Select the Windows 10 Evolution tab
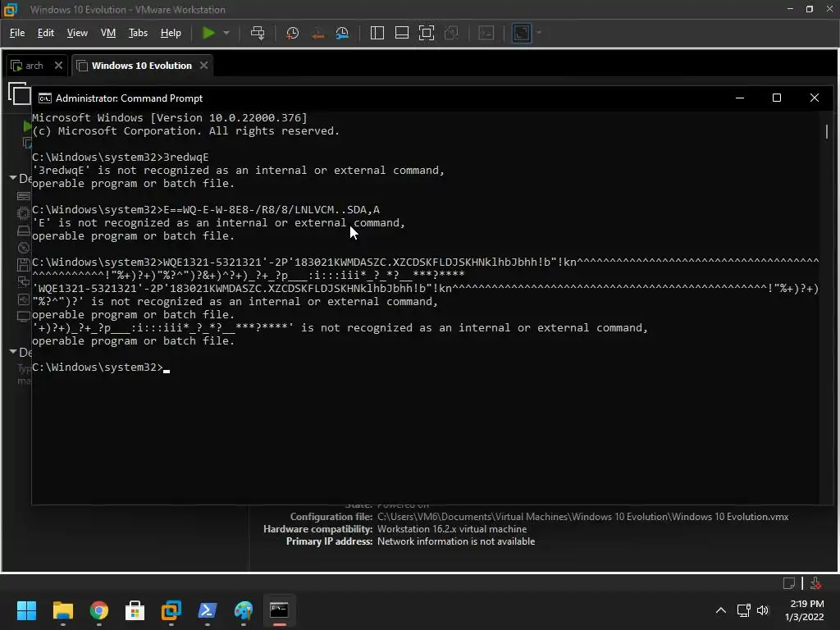840x630 pixels. [141, 66]
